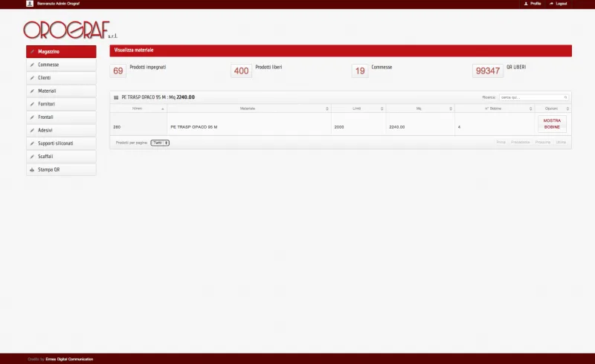595x364 pixels.
Task: Click the pencil icon beside Supporti siliconati
Action: pyautogui.click(x=32, y=143)
